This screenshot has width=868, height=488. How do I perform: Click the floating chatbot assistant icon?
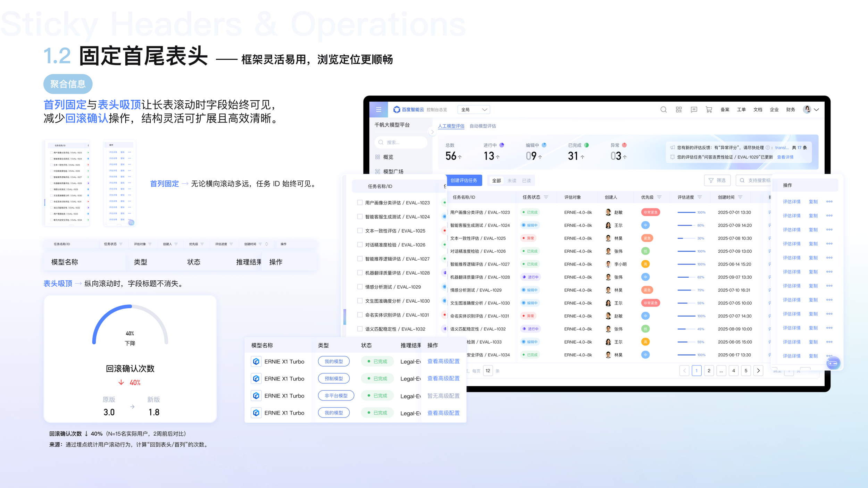[833, 363]
